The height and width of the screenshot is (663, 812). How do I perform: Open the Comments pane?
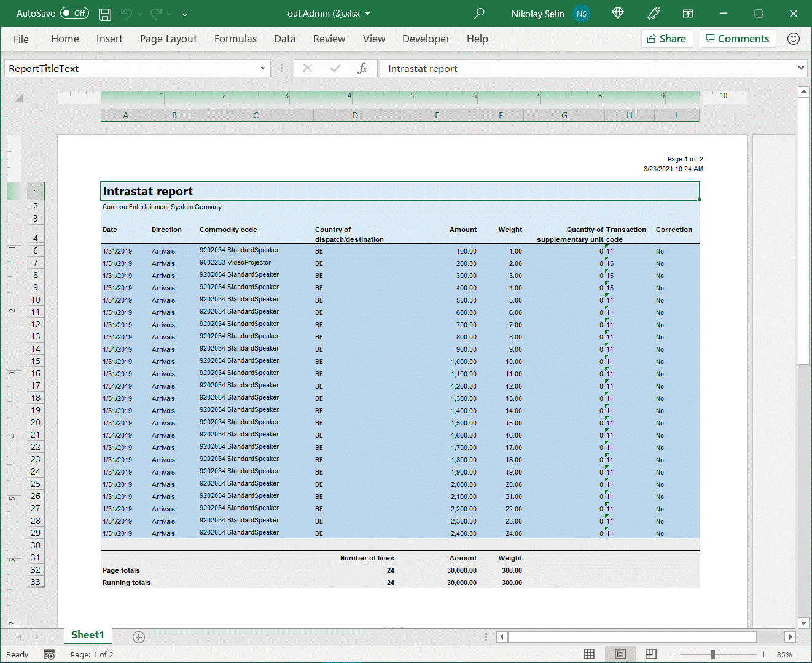coord(738,38)
